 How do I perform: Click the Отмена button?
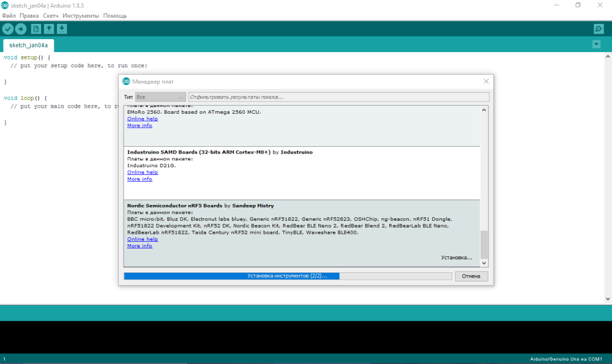[x=471, y=276]
